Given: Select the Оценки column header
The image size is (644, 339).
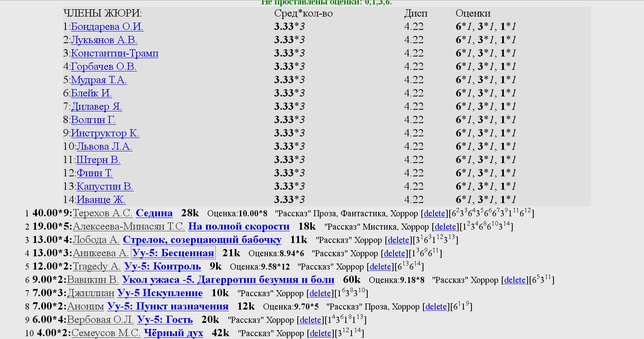Looking at the screenshot, I should click(x=473, y=13).
